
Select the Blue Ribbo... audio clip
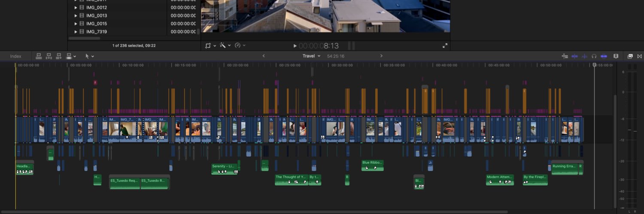[x=372, y=165]
